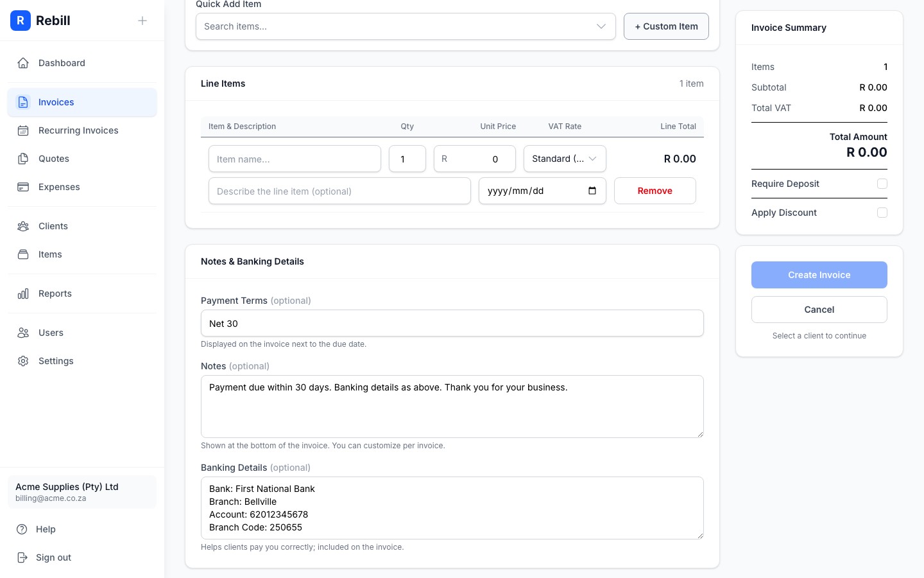Enable the Require Deposit checkbox
Viewport: 924px width, 578px height.
(882, 184)
